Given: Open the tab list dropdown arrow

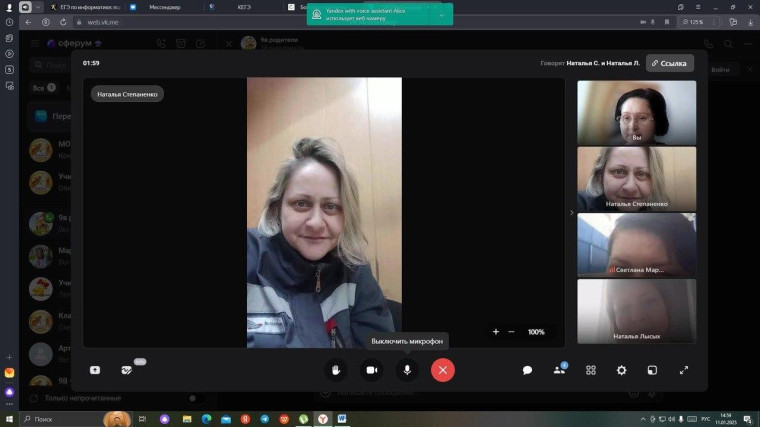Looking at the screenshot, I should click(x=38, y=7).
